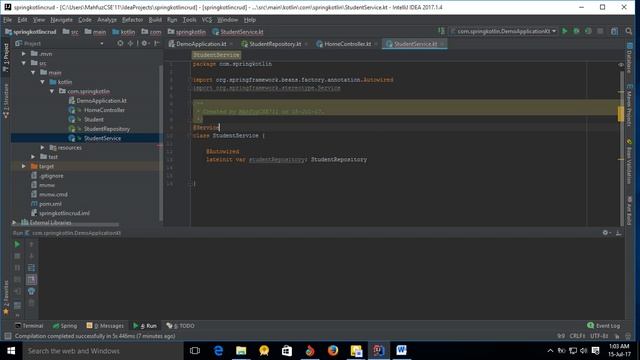This screenshot has height=360, width=640.
Task: Open the Terminal tool window
Action: click(x=29, y=326)
